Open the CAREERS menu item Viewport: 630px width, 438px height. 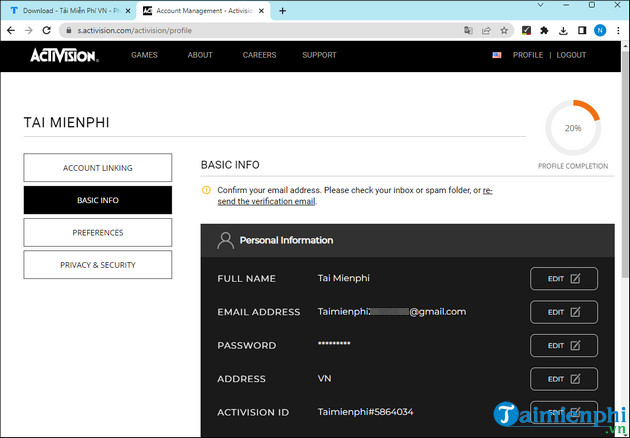click(260, 55)
